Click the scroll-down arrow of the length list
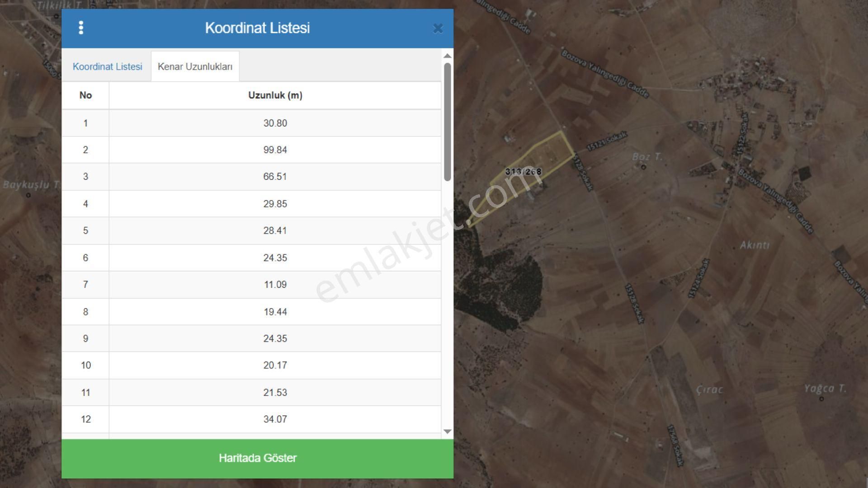 (x=447, y=432)
